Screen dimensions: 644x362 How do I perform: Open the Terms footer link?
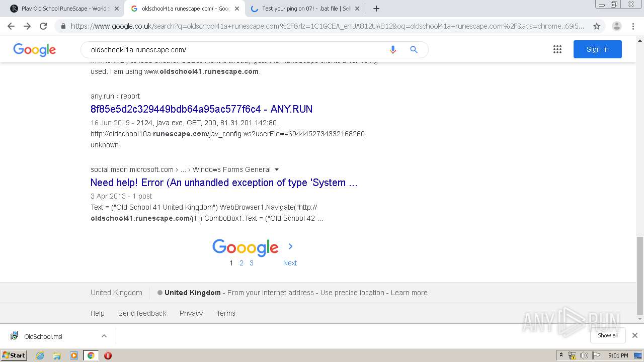coord(226,313)
